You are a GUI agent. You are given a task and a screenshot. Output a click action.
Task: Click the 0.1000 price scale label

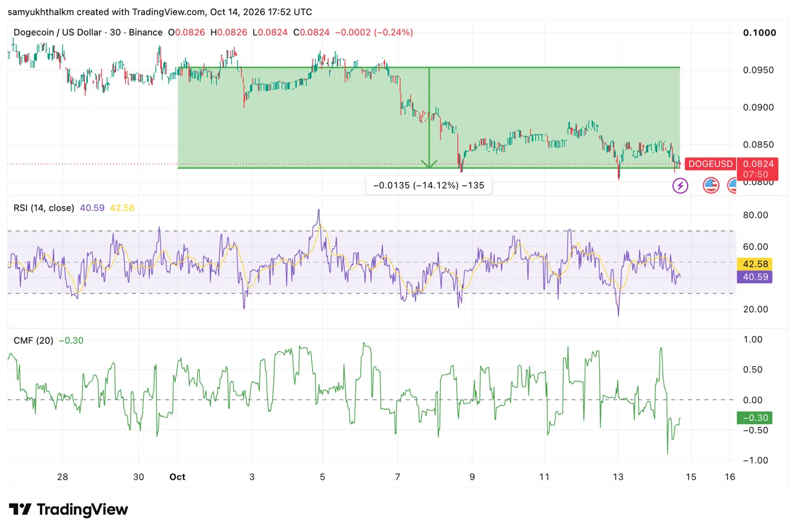761,33
